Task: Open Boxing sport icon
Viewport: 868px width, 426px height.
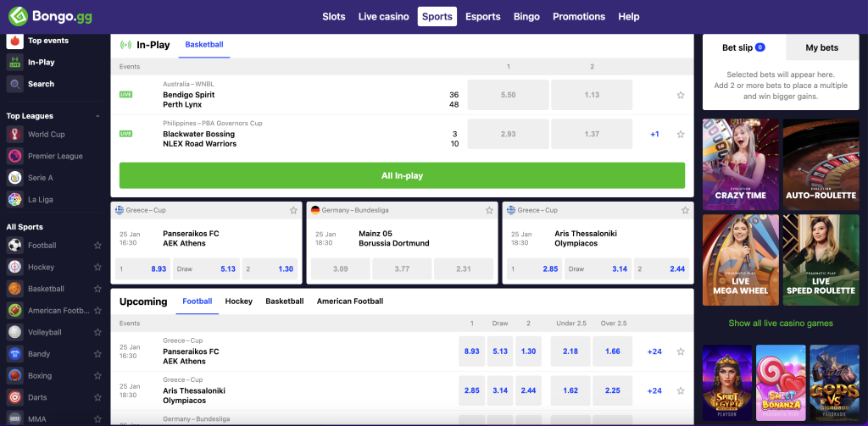Action: [15, 376]
